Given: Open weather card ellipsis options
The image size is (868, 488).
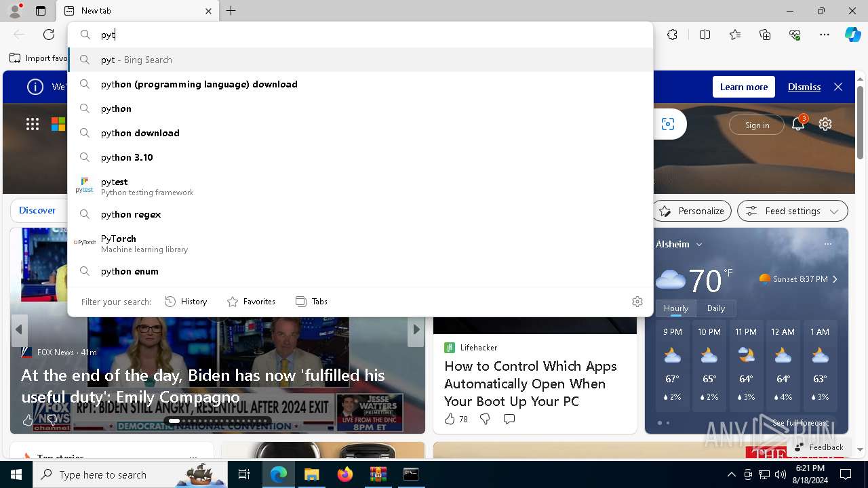Looking at the screenshot, I should coord(827,244).
